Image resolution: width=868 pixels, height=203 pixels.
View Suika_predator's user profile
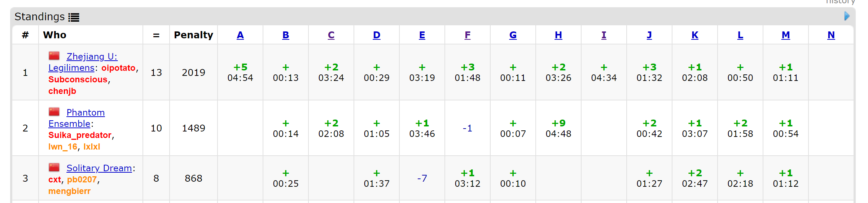80,135
